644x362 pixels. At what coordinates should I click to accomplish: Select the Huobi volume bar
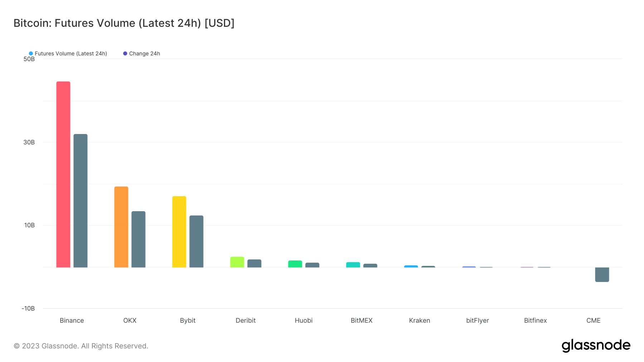click(x=295, y=264)
